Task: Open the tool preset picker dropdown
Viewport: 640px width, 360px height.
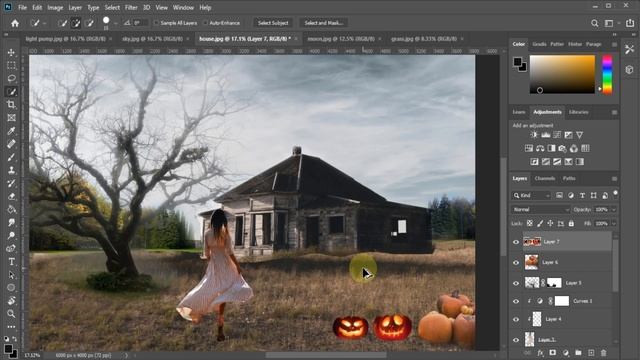Action: point(44,24)
